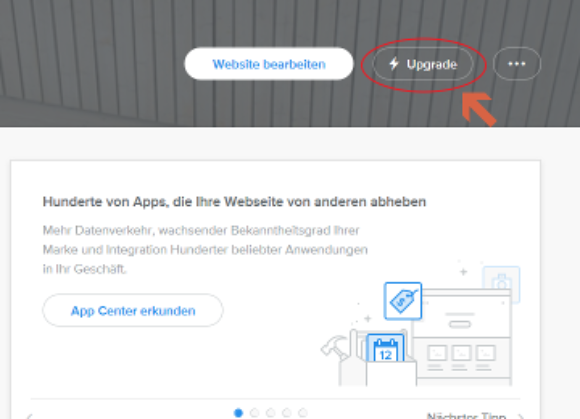Select the first blue carousel dot

point(239,413)
